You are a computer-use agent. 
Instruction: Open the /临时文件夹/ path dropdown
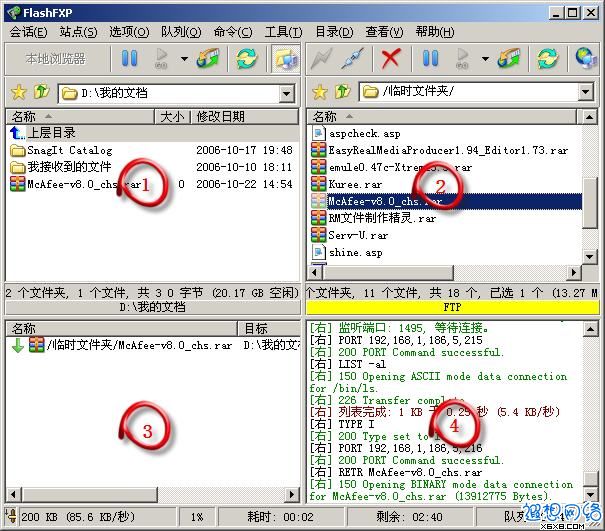click(x=586, y=92)
